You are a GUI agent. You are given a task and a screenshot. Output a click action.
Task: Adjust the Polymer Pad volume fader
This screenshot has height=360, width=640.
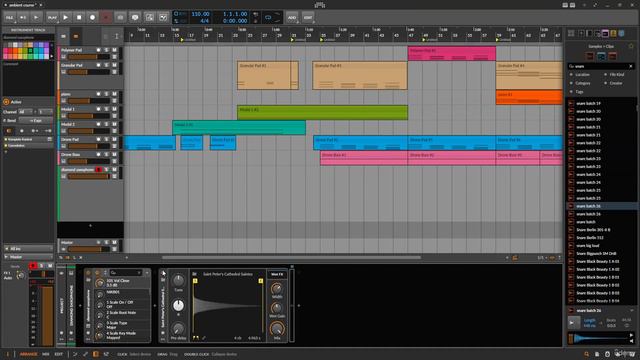coord(89,57)
